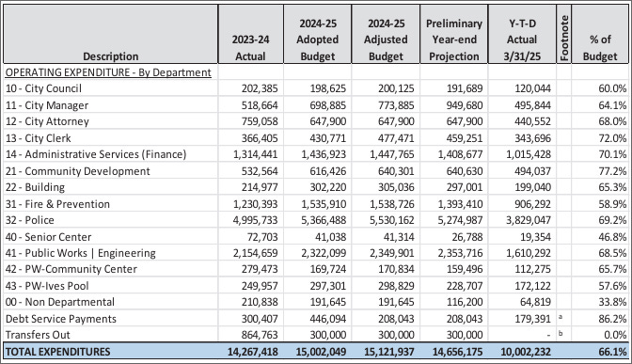
Task: Select the 32 - Police row label
Action: pyautogui.click(x=30, y=220)
